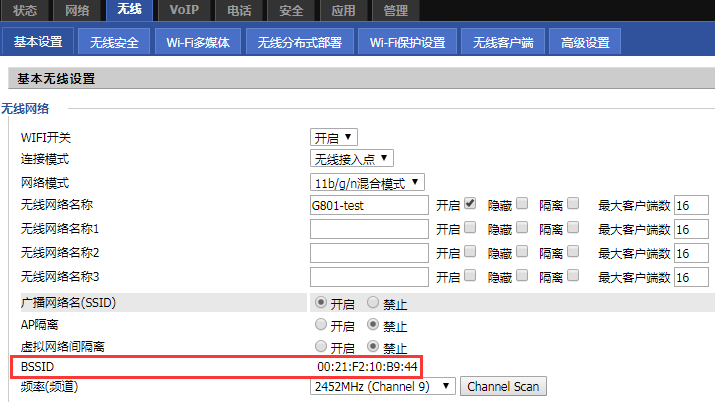Viewport: 715px width, 402px height.
Task: Open Wi-Fi保护设置 sub-tab
Action: coord(407,42)
